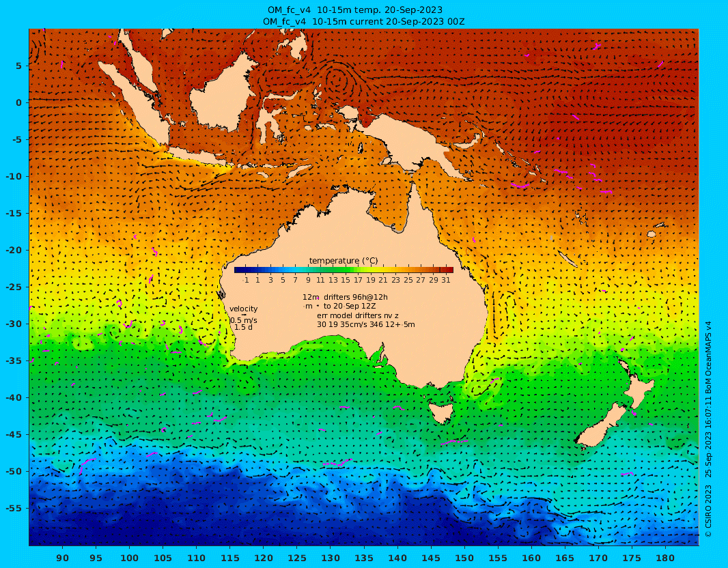Click the 'to 20 Sep 12Z' legend line
728x568 pixels.
[x=350, y=307]
